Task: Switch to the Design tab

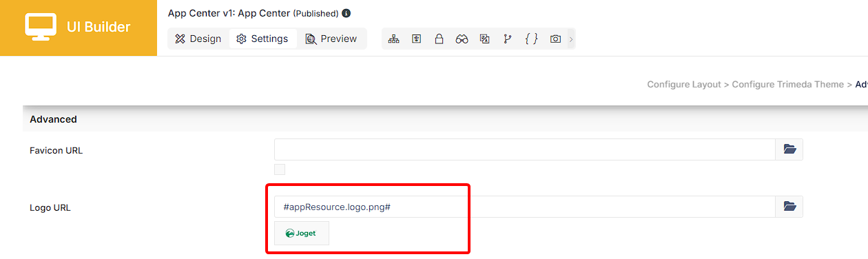Action: (198, 39)
